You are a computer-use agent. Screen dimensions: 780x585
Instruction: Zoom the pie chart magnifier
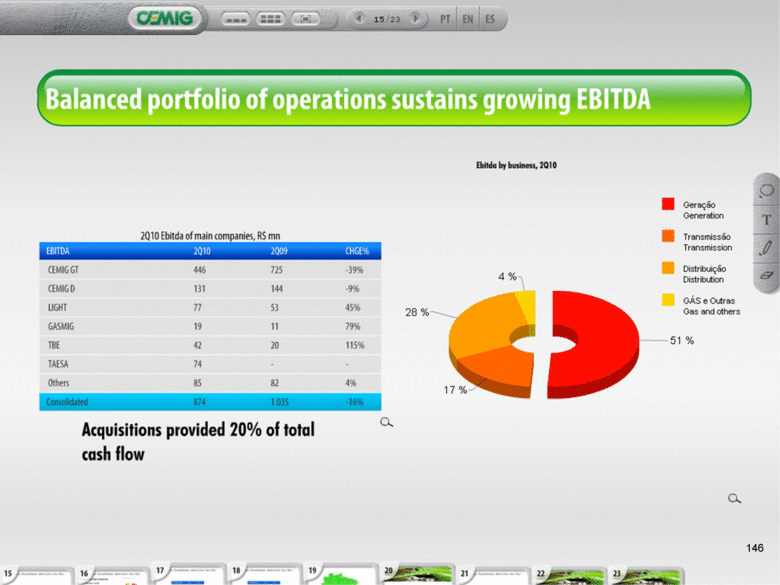pyautogui.click(x=734, y=498)
